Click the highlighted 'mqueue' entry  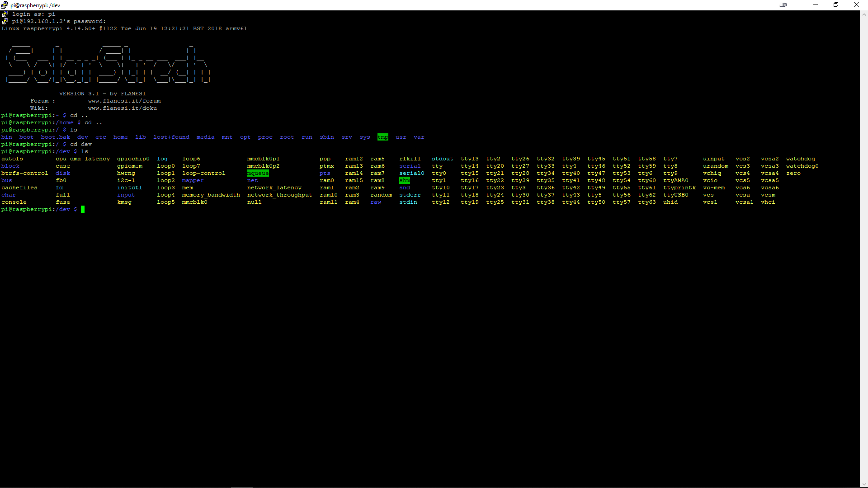[258, 173]
